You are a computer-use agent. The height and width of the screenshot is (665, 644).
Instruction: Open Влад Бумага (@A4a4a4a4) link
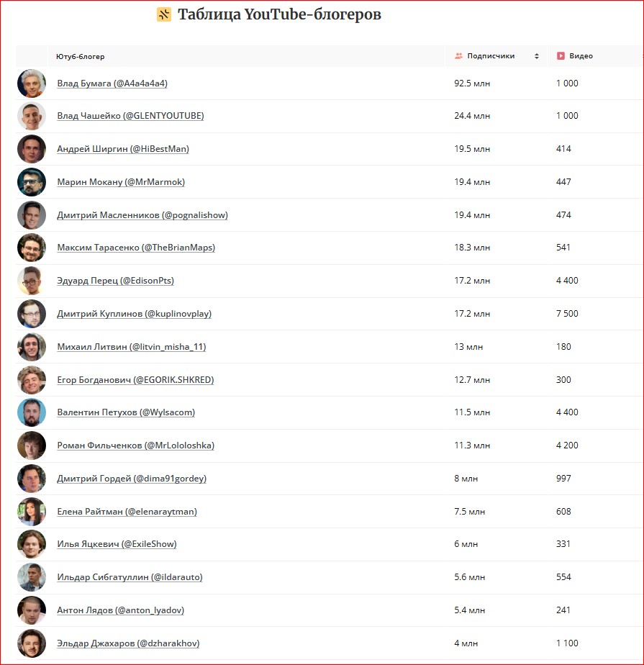(112, 83)
